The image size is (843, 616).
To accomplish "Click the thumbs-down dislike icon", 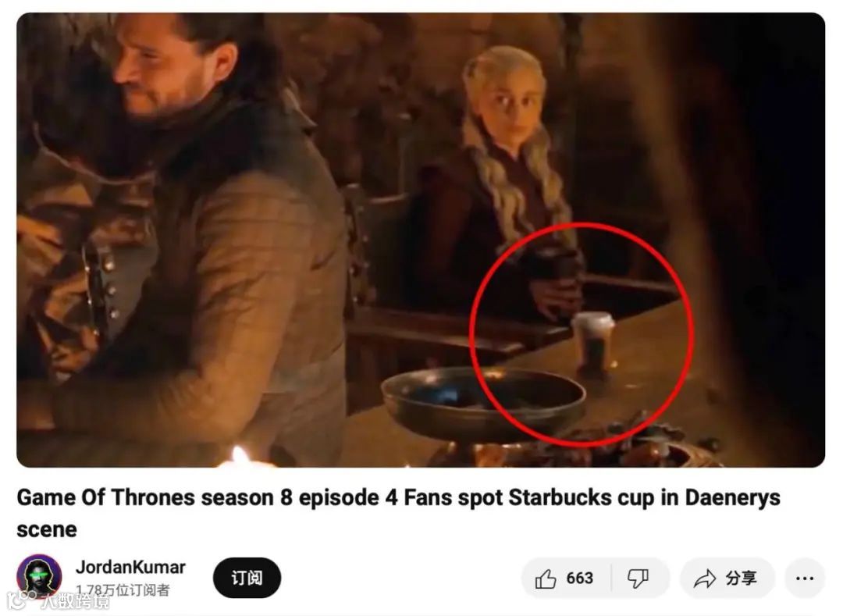I will click(638, 579).
